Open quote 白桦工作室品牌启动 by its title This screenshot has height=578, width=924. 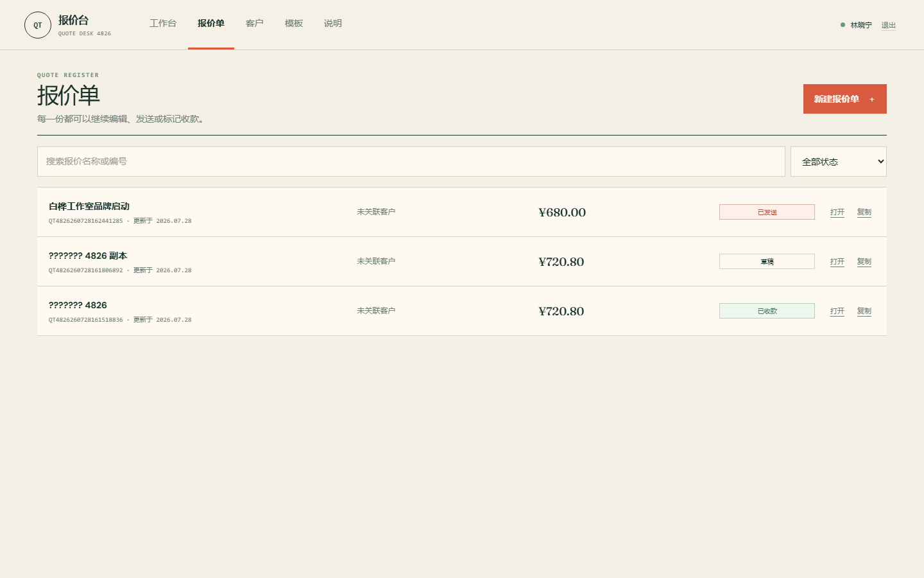tap(89, 206)
